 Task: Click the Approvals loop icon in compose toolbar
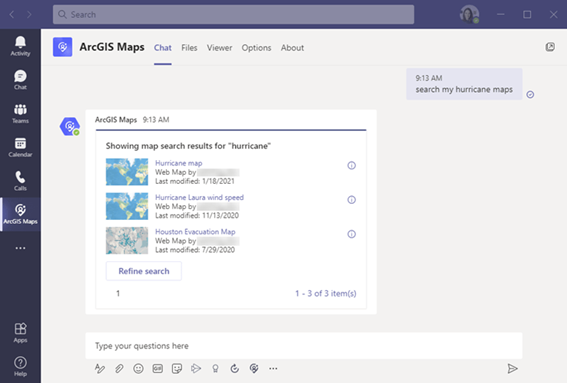pyautogui.click(x=235, y=369)
